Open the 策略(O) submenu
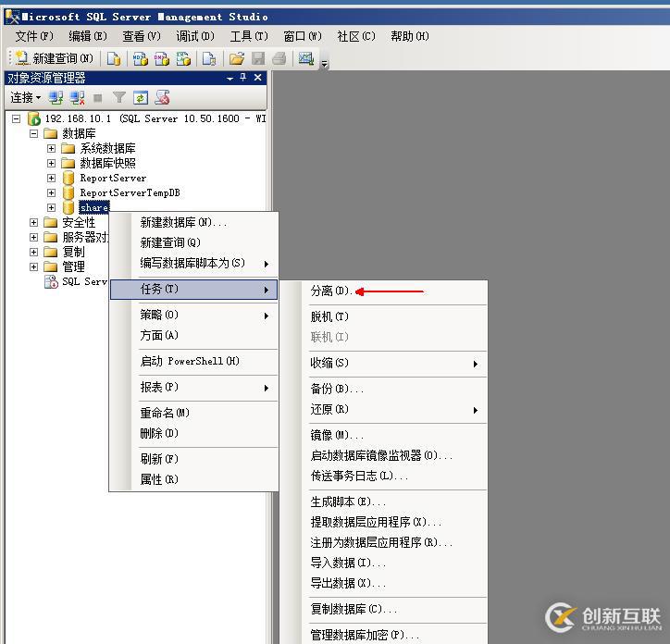The height and width of the screenshot is (644, 670). click(x=193, y=315)
